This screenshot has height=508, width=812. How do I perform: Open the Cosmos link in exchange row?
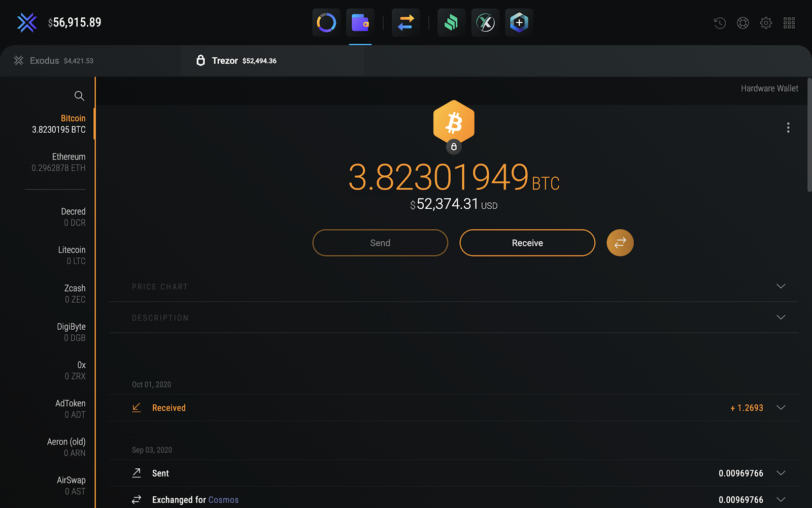(x=223, y=500)
